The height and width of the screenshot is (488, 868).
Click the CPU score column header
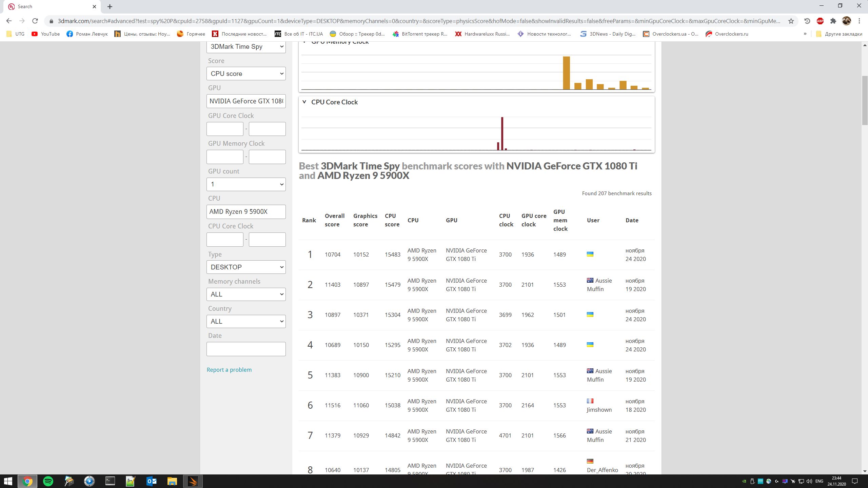392,220
